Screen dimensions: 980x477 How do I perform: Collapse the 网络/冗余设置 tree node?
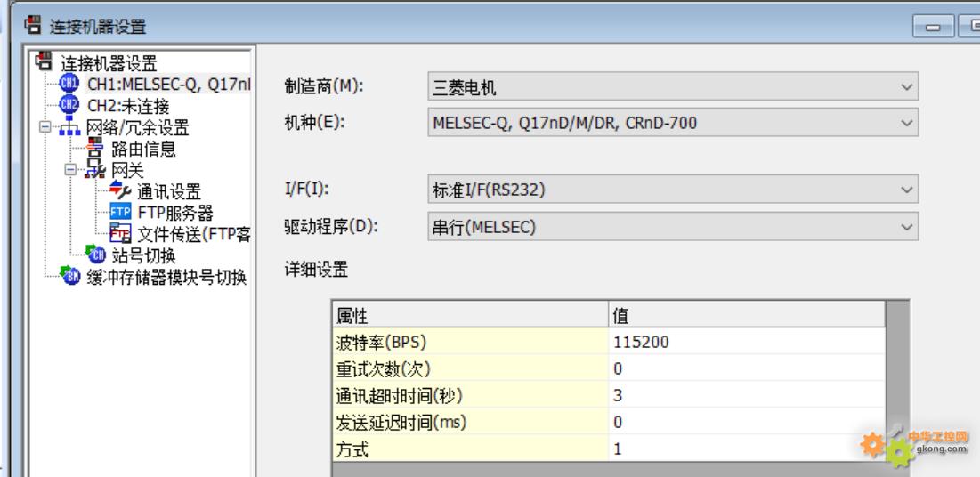pos(45,127)
